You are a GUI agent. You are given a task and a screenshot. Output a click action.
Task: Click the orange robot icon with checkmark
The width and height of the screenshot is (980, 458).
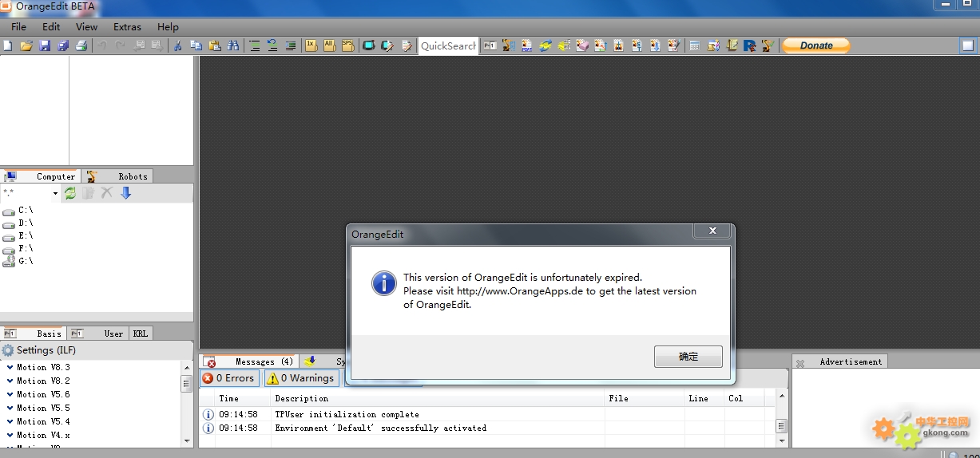click(x=768, y=45)
